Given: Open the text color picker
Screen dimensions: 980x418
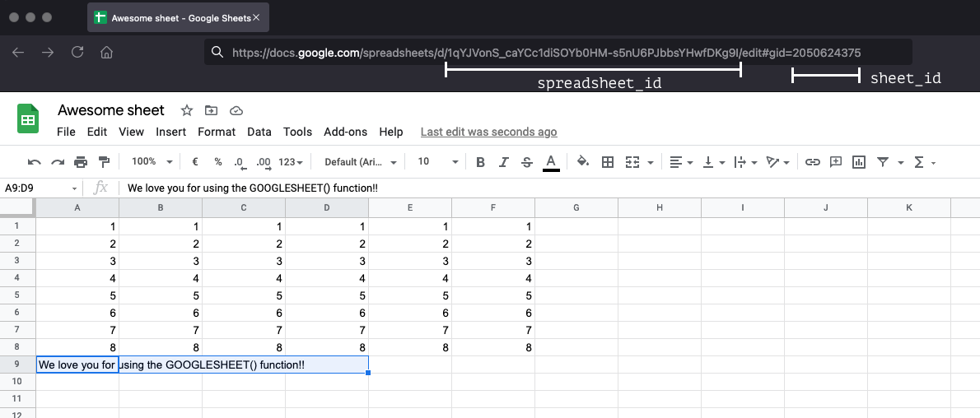Looking at the screenshot, I should pos(551,162).
